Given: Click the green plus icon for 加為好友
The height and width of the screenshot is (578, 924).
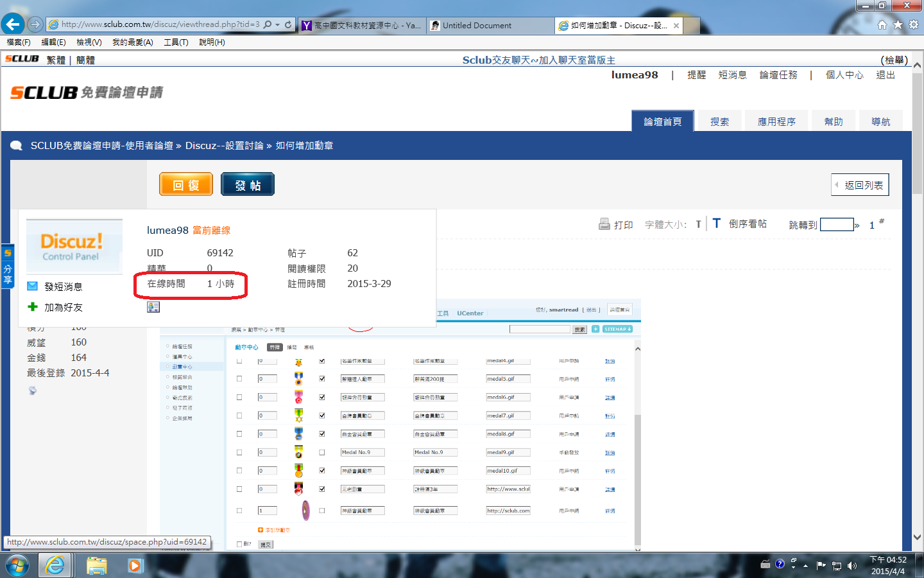Looking at the screenshot, I should [33, 306].
